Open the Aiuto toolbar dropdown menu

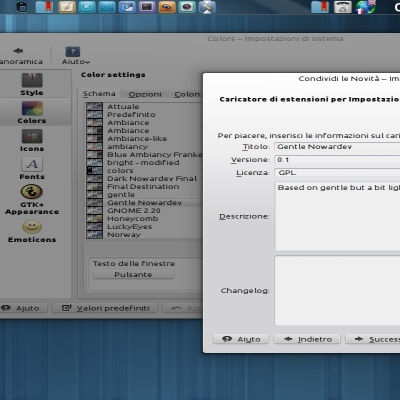(x=76, y=56)
